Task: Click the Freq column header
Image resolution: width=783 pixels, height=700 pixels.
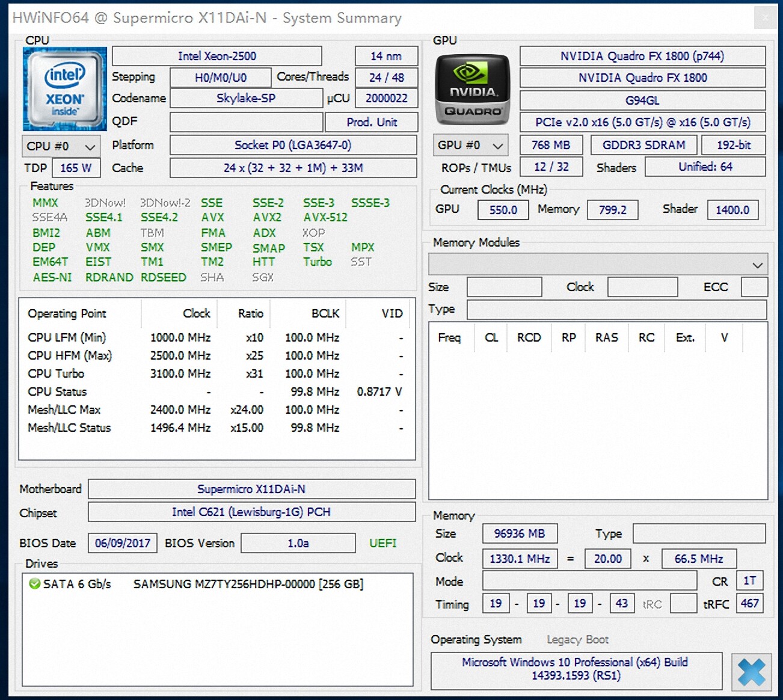Action: click(x=449, y=337)
